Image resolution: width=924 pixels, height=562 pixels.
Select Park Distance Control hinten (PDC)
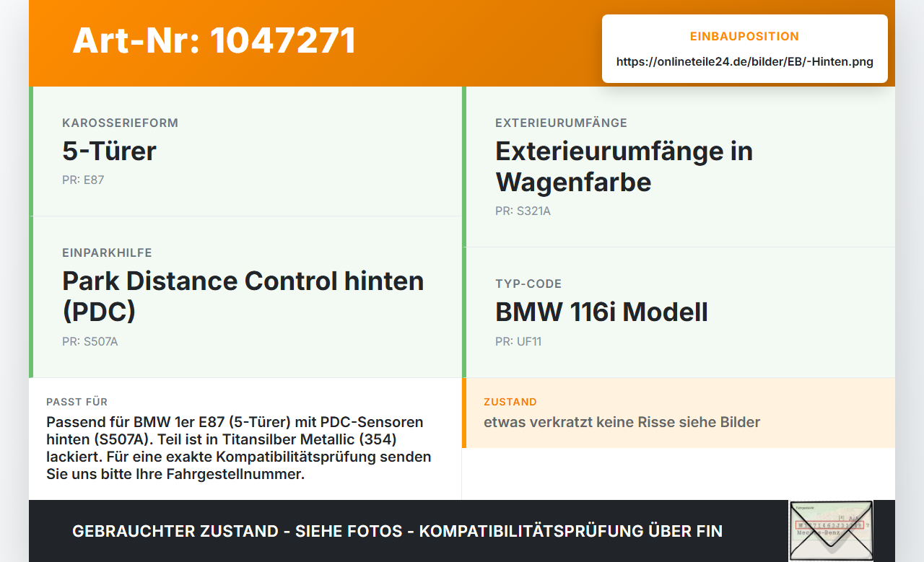coord(243,296)
